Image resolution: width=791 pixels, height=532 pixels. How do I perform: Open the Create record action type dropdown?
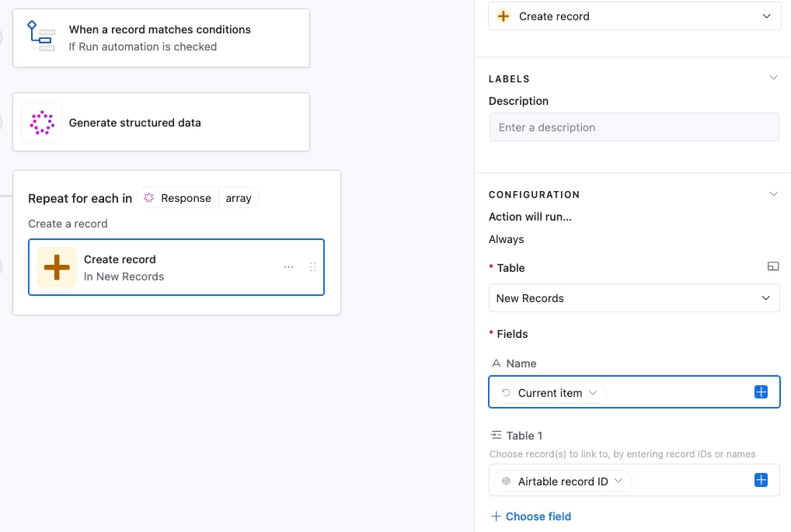click(634, 16)
